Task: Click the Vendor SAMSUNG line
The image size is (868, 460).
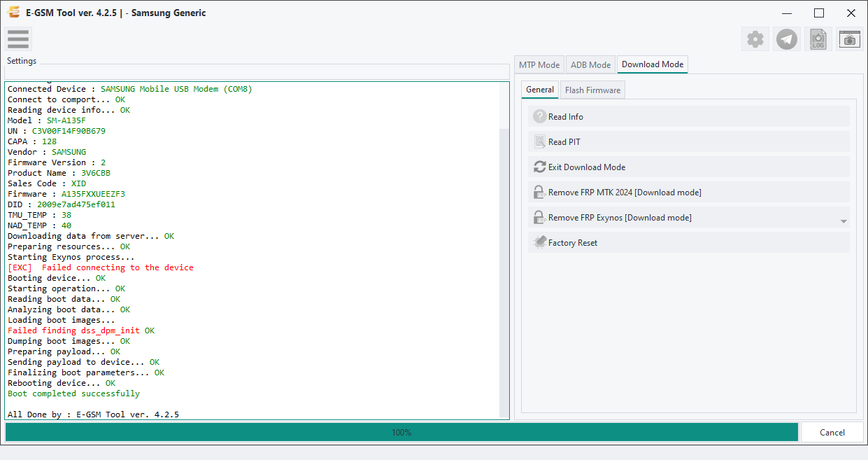Action: coord(47,152)
